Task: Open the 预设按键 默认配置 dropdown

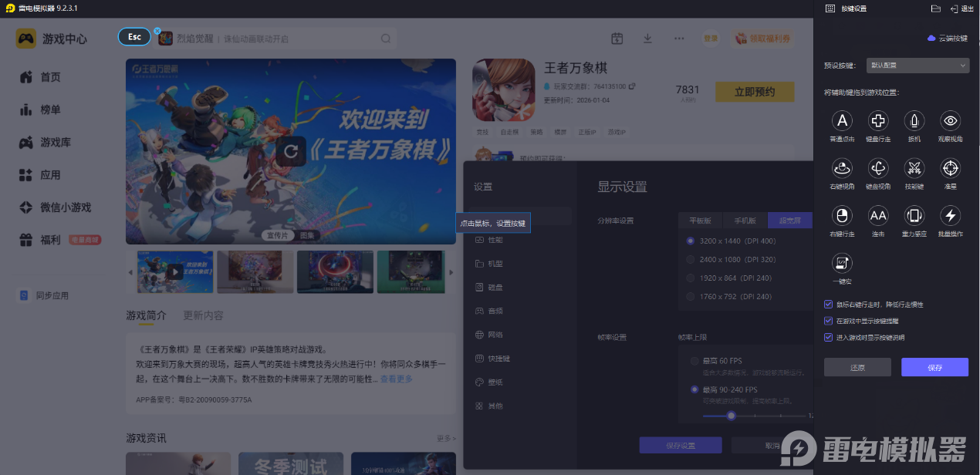Action: pos(917,66)
